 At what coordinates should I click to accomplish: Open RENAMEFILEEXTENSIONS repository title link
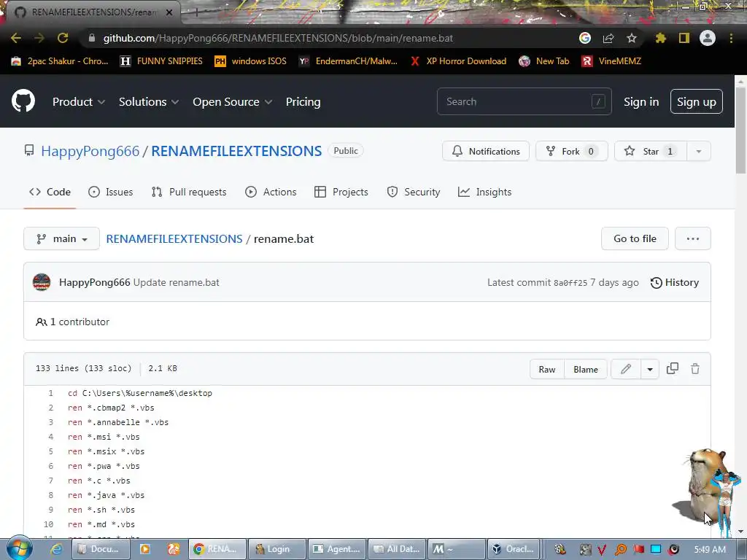[236, 151]
